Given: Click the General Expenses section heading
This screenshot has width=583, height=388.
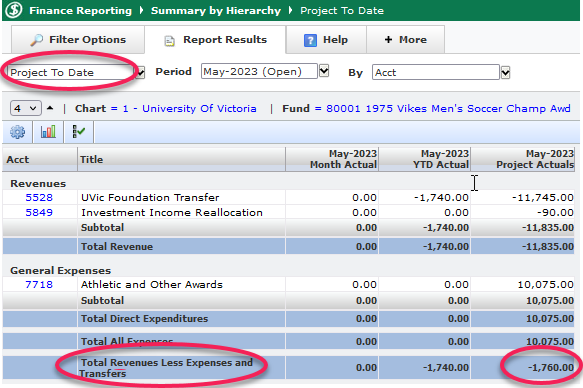Looking at the screenshot, I should pyautogui.click(x=61, y=271).
